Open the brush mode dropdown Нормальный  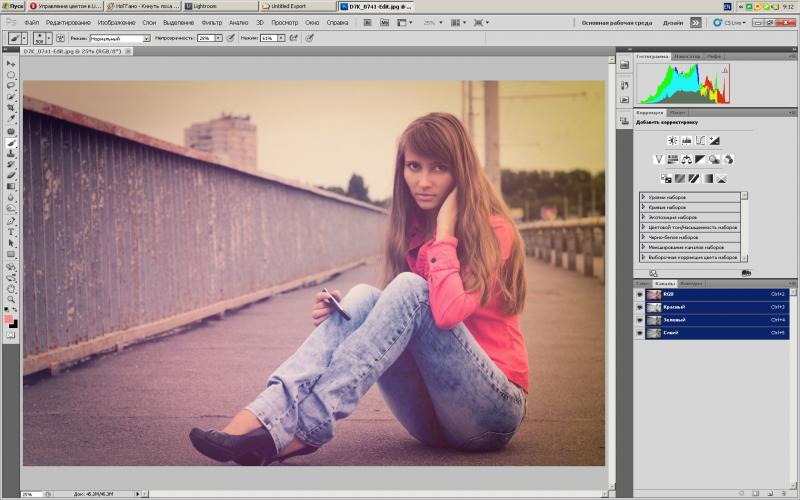point(120,38)
